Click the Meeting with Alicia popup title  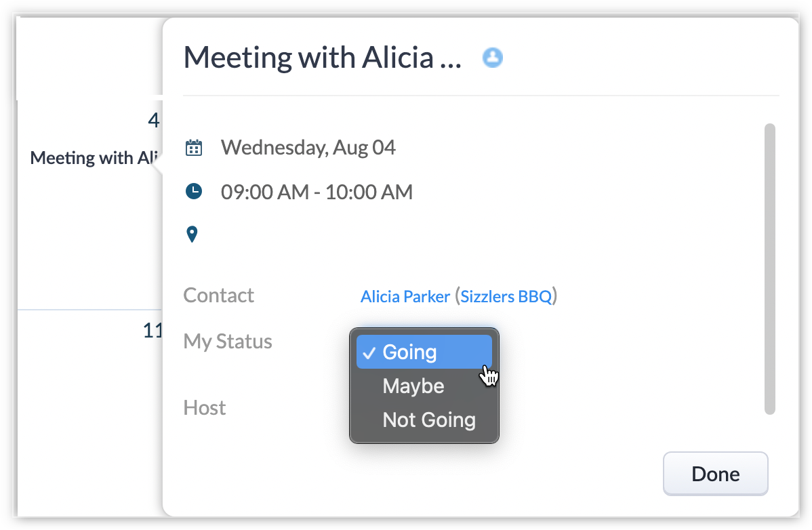(322, 58)
